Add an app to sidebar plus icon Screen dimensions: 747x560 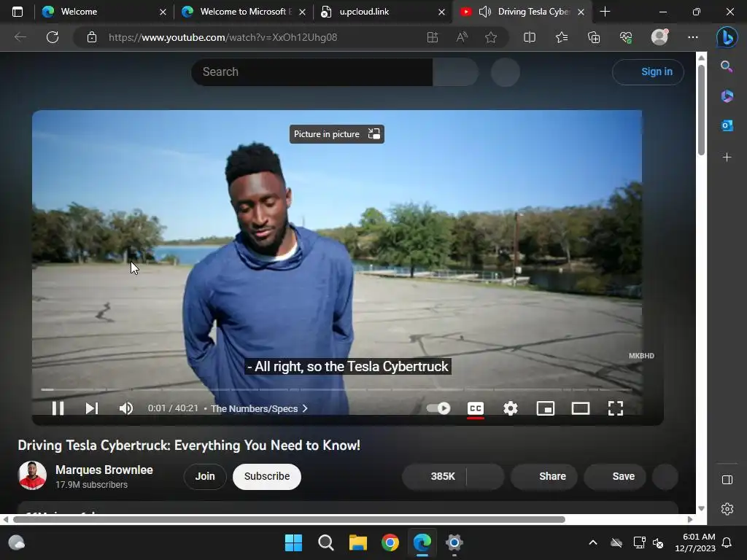(727, 157)
